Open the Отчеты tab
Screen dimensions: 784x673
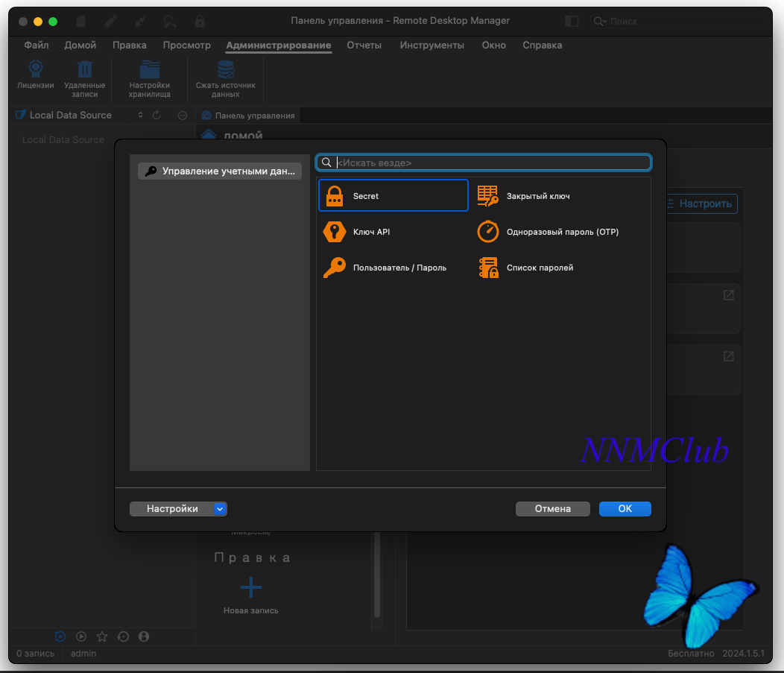pyautogui.click(x=364, y=45)
